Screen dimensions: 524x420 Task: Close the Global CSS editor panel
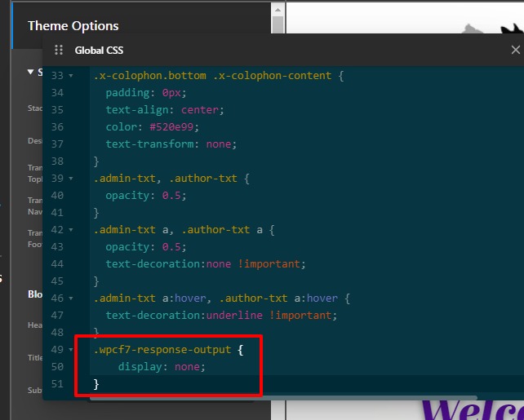[515, 50]
